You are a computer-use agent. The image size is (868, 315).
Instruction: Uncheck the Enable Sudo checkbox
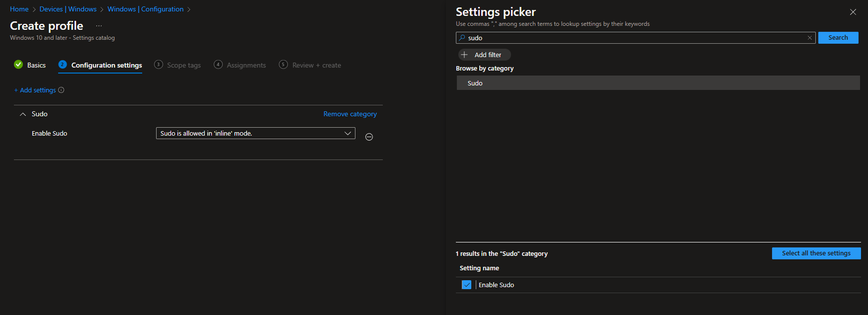tap(466, 285)
